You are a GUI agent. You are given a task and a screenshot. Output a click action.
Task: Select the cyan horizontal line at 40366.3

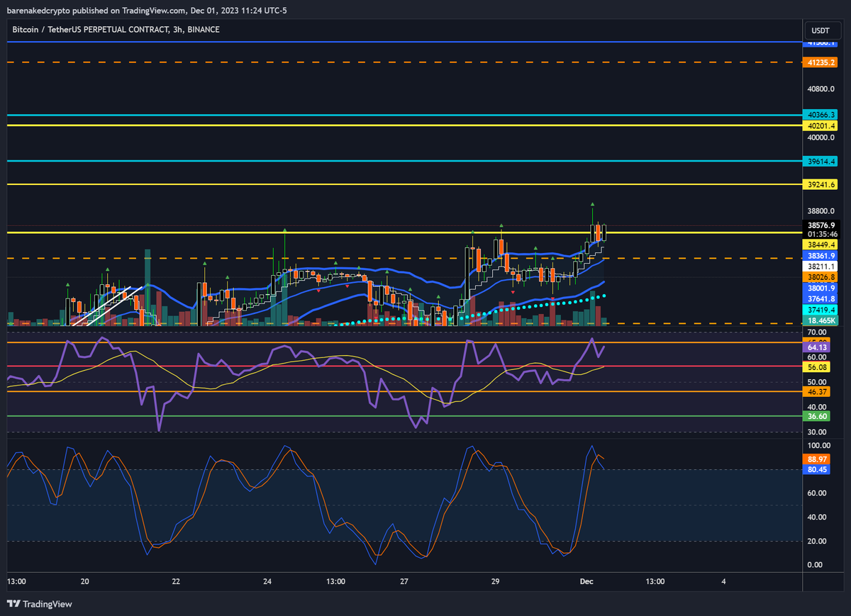click(x=404, y=114)
